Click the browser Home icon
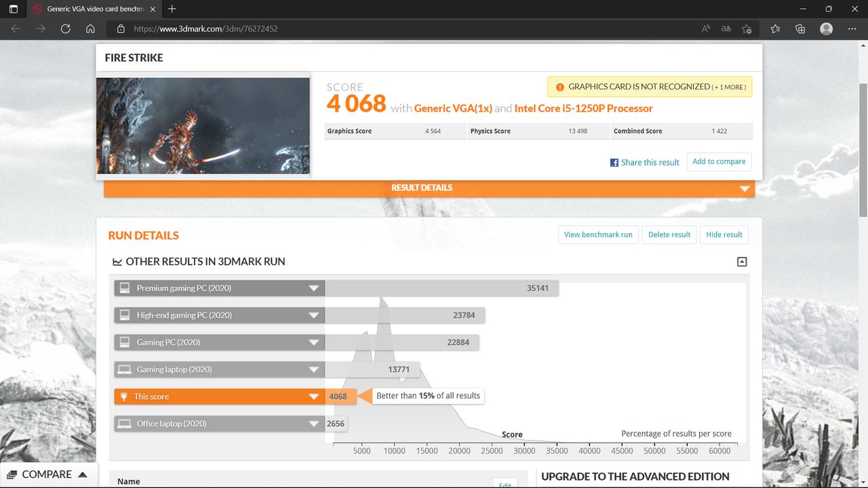The height and width of the screenshot is (488, 868). (x=91, y=28)
